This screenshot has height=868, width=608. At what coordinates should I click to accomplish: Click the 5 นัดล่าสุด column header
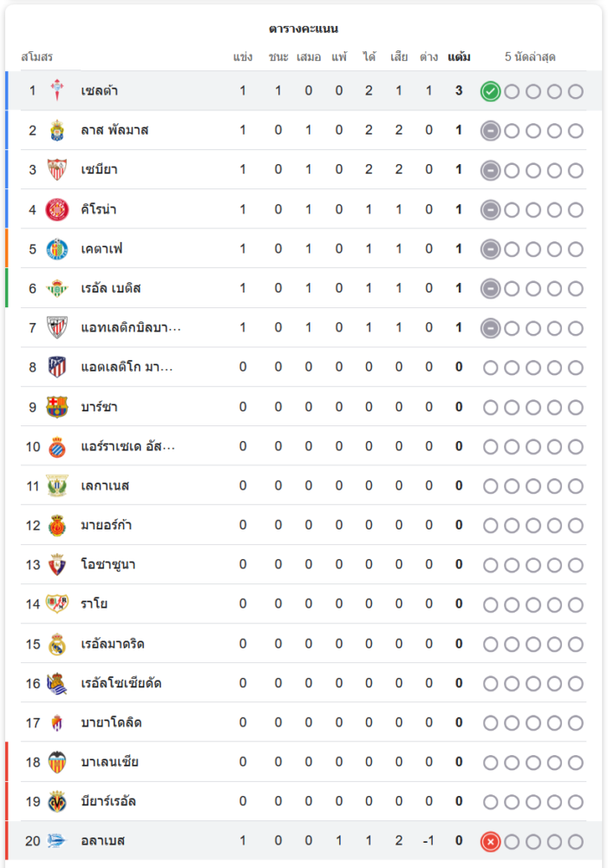[530, 57]
